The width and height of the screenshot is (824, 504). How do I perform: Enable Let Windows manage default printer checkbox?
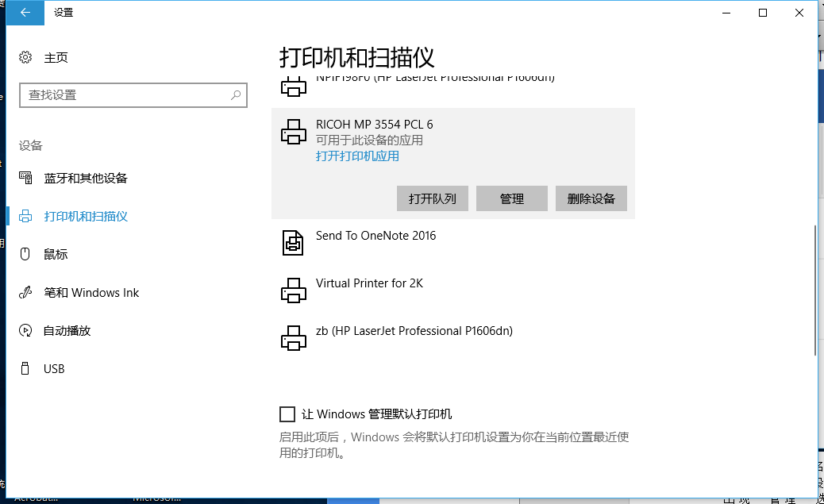click(287, 414)
